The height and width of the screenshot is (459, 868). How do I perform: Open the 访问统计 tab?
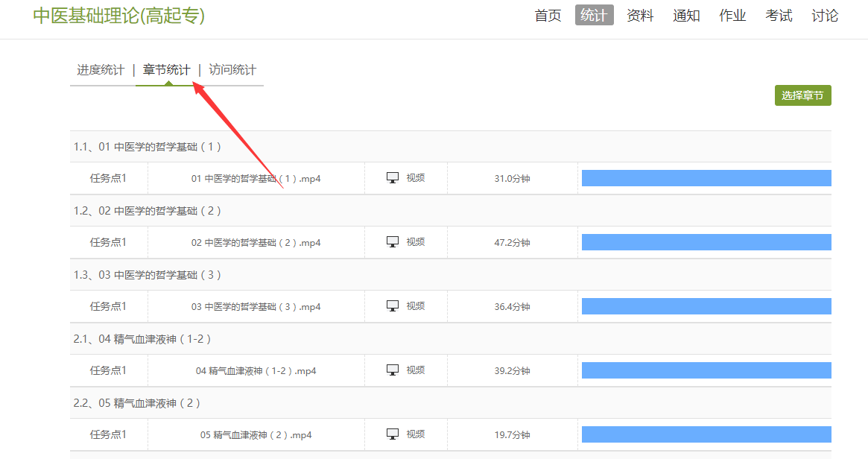(232, 70)
